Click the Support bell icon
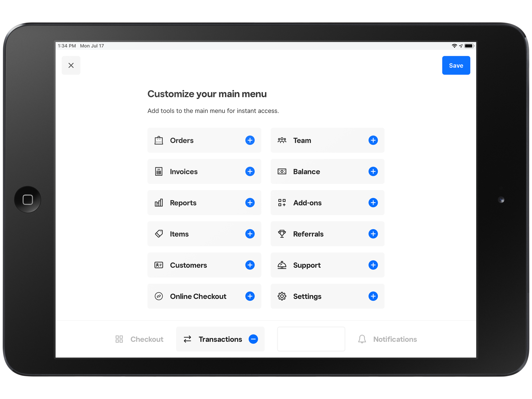 click(x=282, y=265)
